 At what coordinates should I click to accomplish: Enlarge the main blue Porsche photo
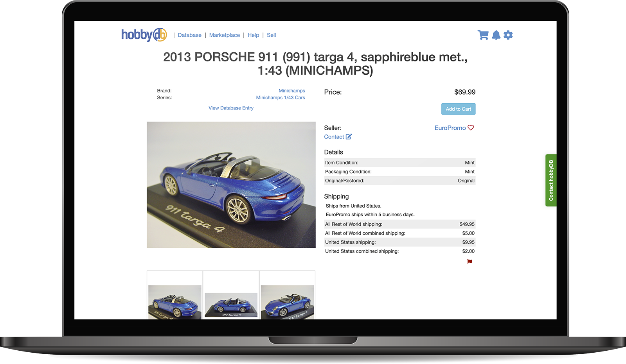[x=231, y=185]
